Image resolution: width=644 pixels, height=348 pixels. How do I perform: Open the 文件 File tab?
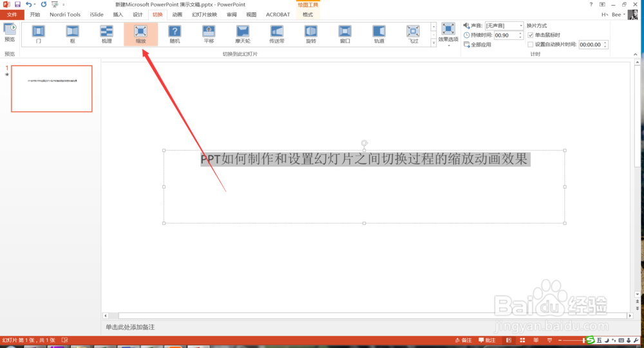(x=12, y=14)
